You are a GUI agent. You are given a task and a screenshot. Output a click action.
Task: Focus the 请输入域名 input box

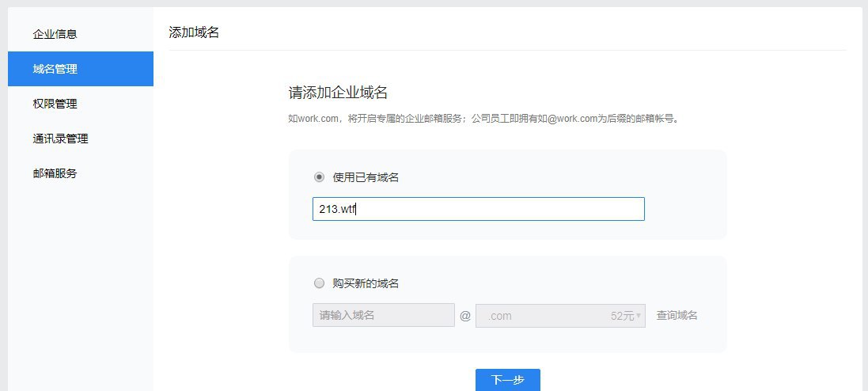click(384, 315)
